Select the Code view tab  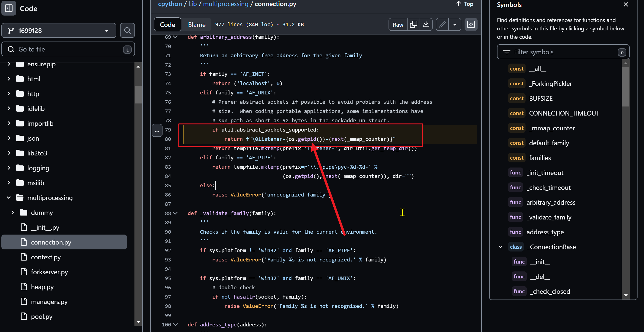click(x=167, y=25)
